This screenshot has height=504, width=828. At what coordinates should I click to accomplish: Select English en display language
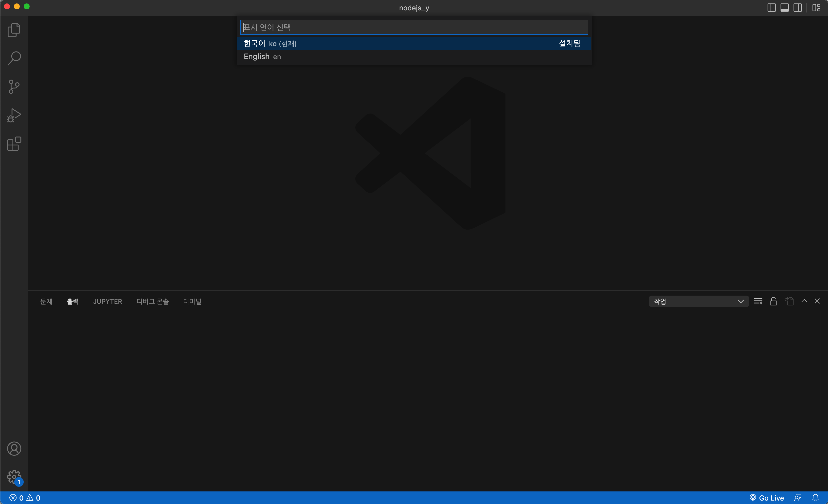click(x=262, y=56)
